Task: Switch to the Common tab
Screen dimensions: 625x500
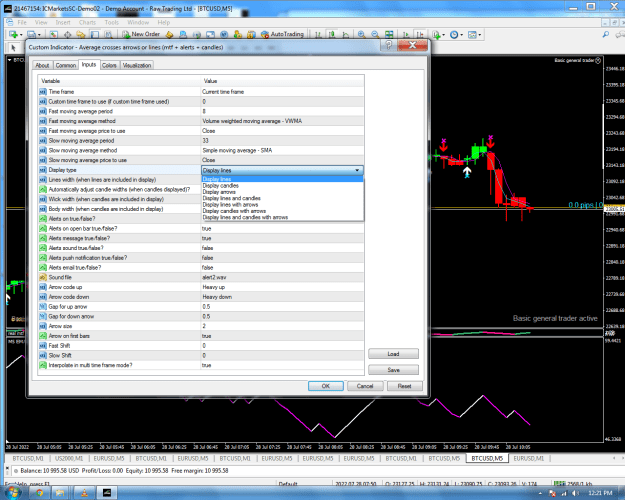Action: (x=66, y=65)
